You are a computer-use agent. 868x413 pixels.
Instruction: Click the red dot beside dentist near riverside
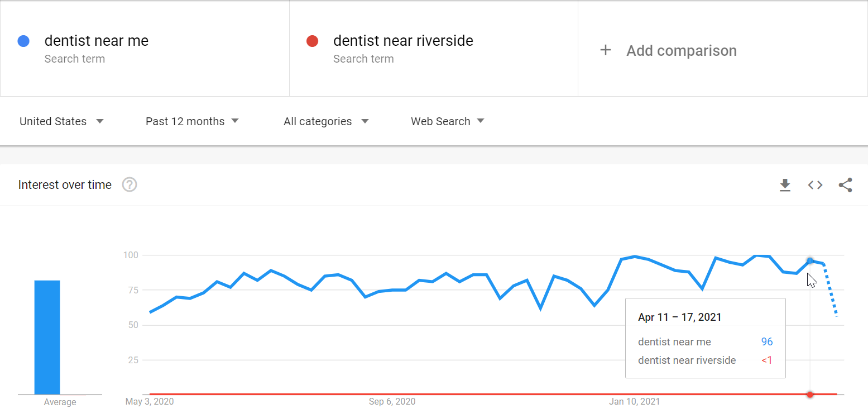(312, 41)
